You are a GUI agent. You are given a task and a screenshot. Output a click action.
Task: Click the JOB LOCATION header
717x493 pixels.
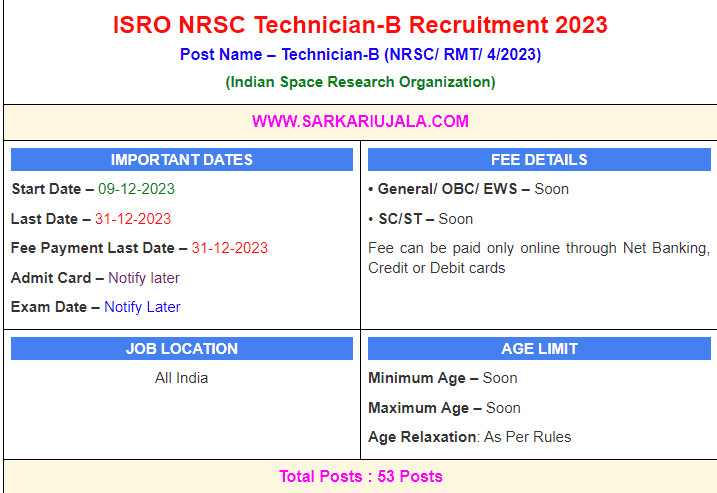click(181, 349)
